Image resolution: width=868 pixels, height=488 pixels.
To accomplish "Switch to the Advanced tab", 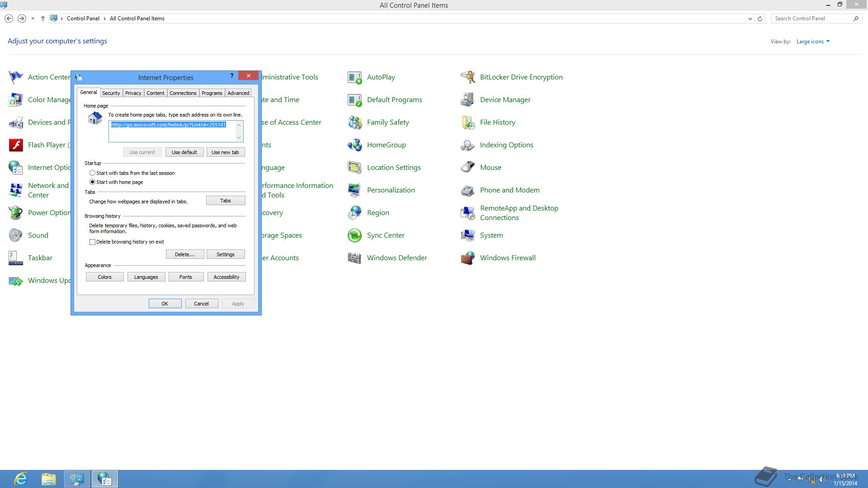I will (238, 93).
